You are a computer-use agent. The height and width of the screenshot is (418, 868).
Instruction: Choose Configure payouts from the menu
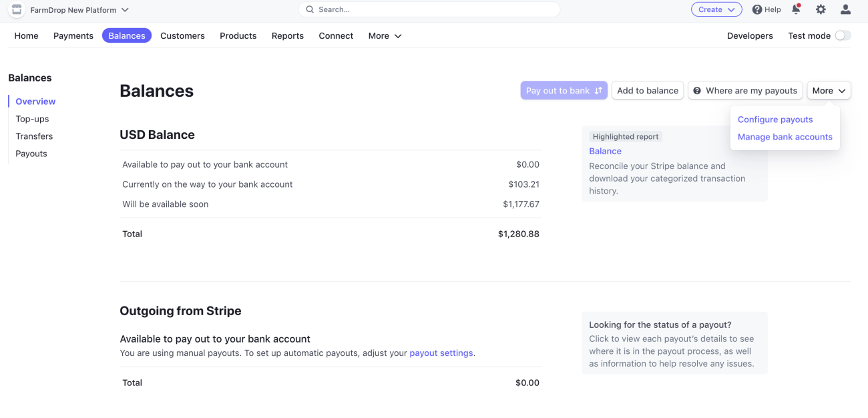(775, 120)
